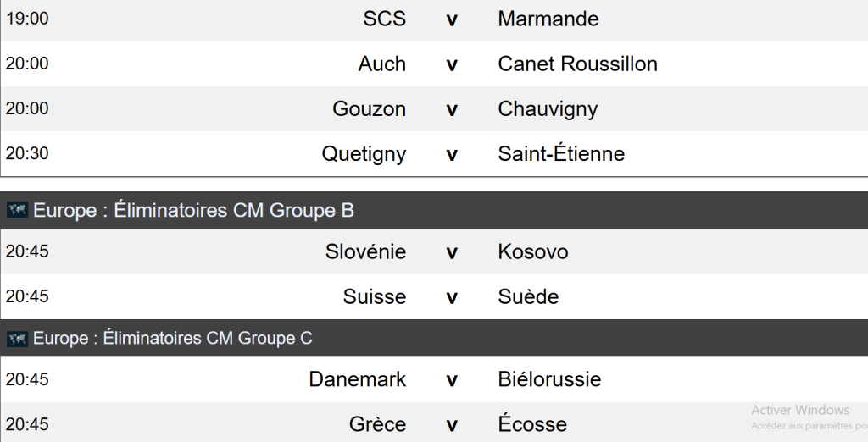Click the Activer Windows watermark text
The image size is (868, 442).
click(799, 411)
